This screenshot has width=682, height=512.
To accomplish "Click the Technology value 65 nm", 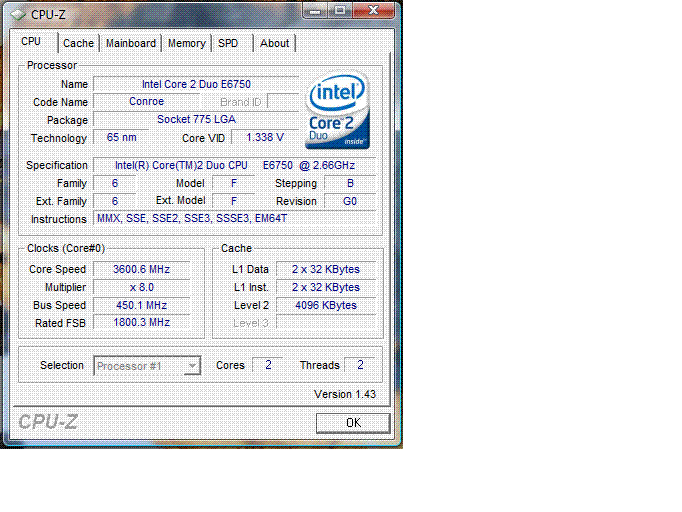I will tap(121, 137).
